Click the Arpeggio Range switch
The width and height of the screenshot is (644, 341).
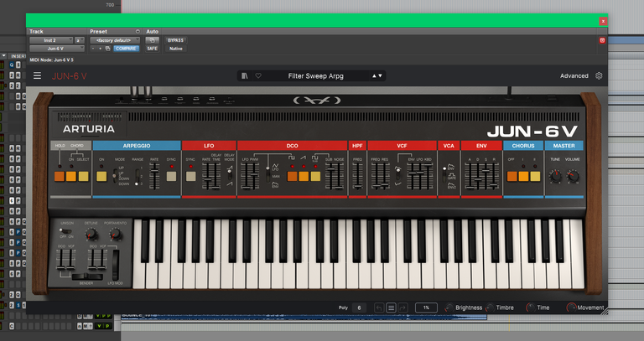click(137, 177)
